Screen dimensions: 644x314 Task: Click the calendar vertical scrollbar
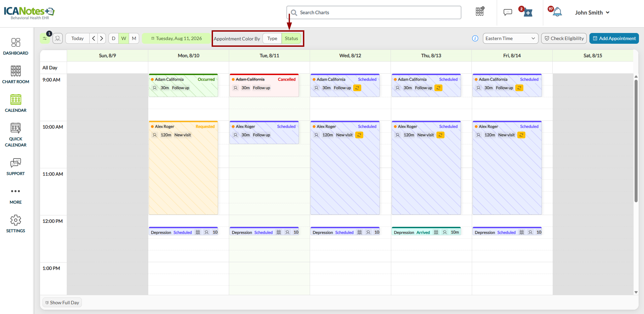(636, 141)
